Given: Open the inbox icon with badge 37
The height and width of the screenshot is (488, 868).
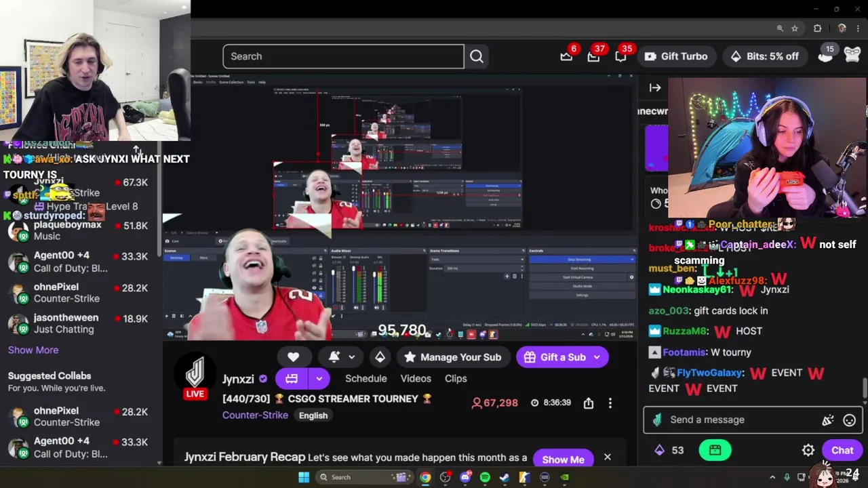Looking at the screenshot, I should pos(593,56).
